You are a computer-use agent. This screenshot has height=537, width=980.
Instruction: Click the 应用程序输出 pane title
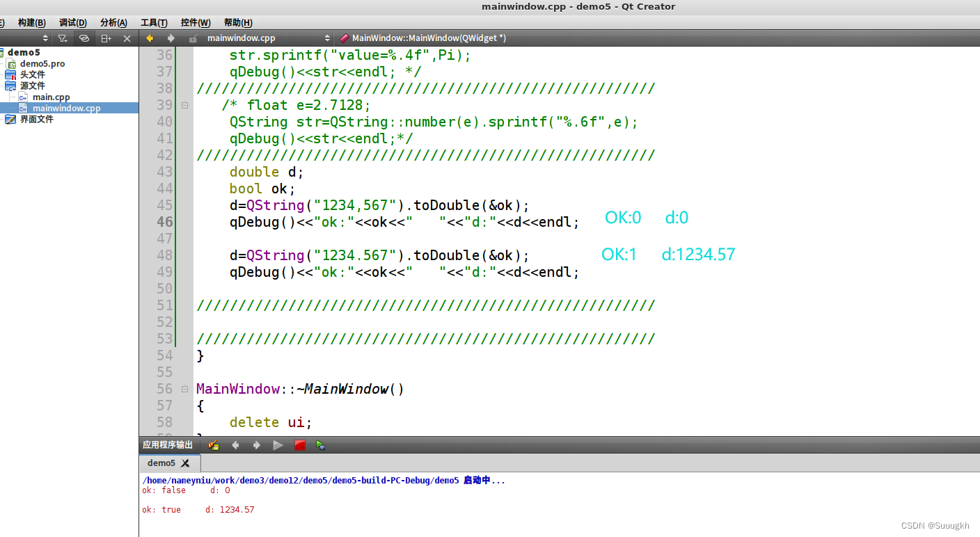(x=168, y=445)
